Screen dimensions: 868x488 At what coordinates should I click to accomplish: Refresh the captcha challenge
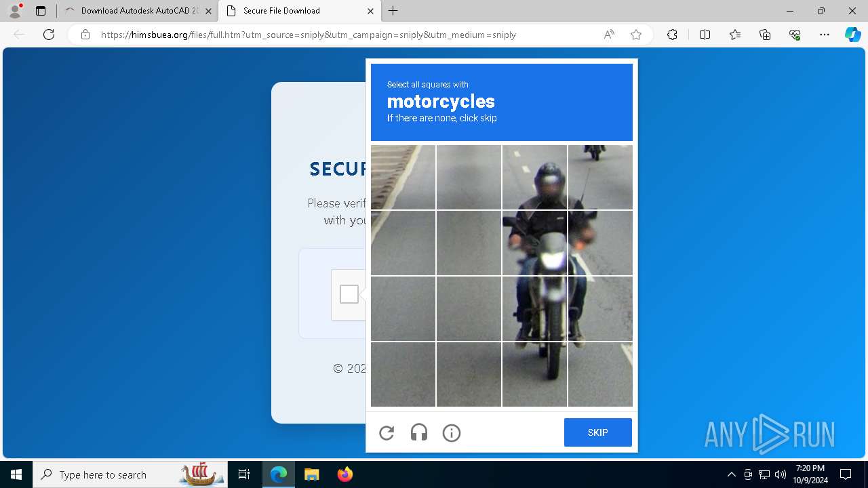[387, 433]
